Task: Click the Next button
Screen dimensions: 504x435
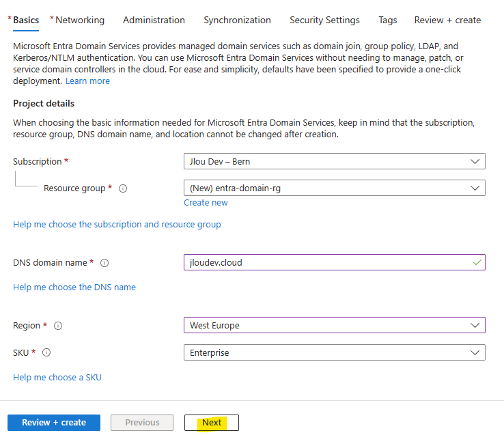Action: 212,423
